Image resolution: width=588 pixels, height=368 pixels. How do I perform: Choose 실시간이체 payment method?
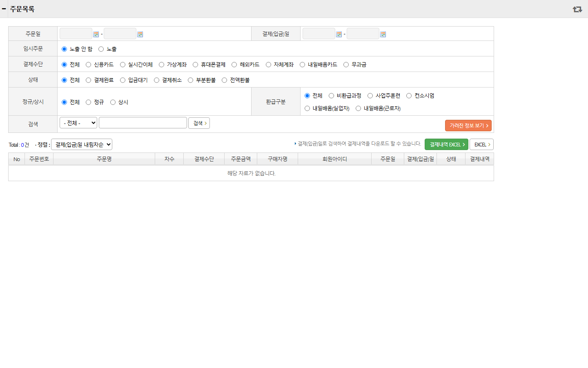[x=122, y=65]
